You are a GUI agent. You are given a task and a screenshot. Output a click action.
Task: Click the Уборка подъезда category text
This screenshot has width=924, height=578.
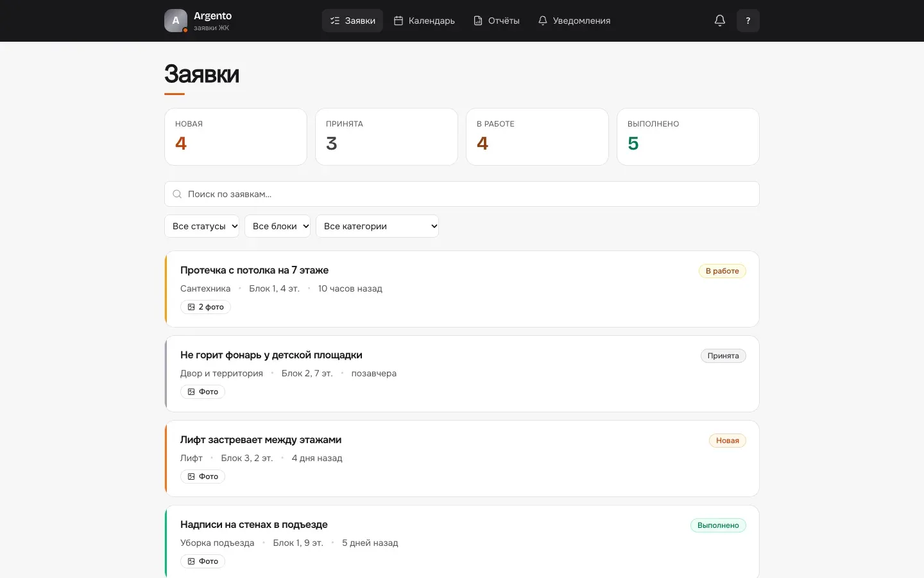(x=218, y=543)
